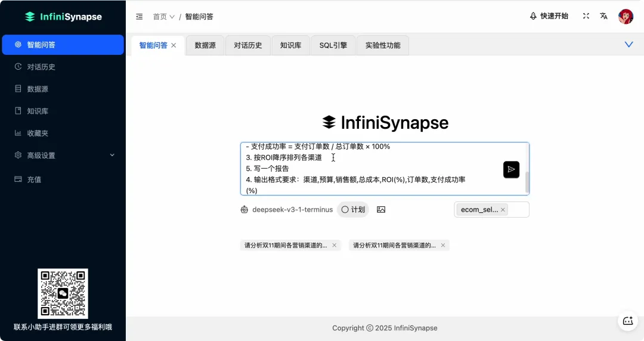The height and width of the screenshot is (341, 644).
Task: Open 首页 breadcrumb dropdown
Action: (x=163, y=17)
